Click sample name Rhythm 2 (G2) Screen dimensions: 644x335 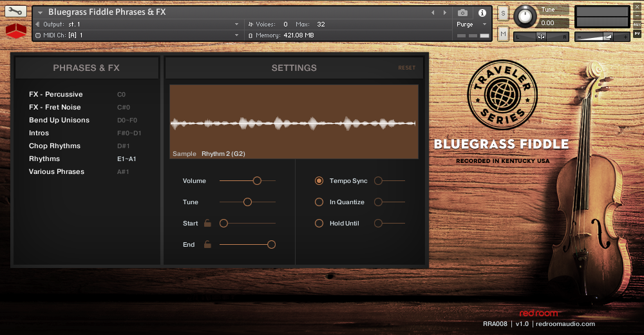[223, 154]
